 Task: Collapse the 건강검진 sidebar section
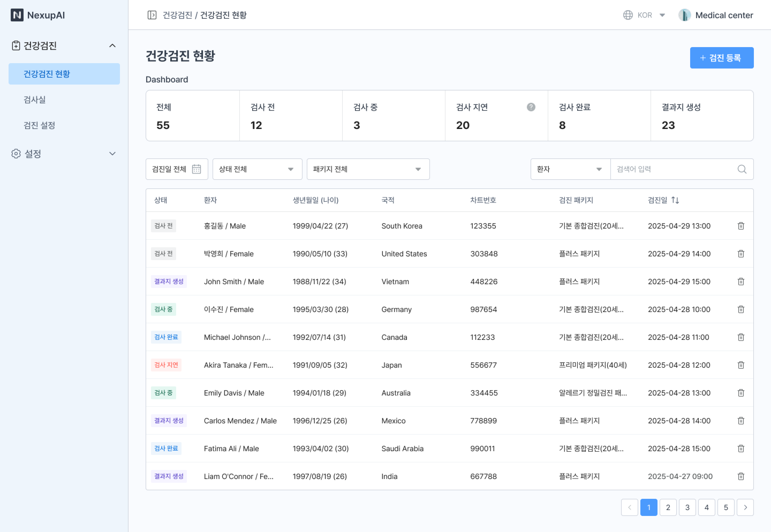tap(112, 46)
